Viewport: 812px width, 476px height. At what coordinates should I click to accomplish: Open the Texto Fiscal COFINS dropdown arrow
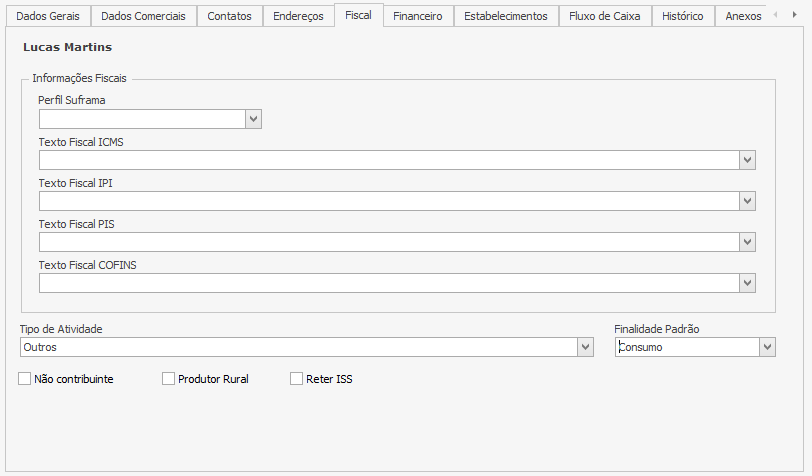click(x=747, y=283)
